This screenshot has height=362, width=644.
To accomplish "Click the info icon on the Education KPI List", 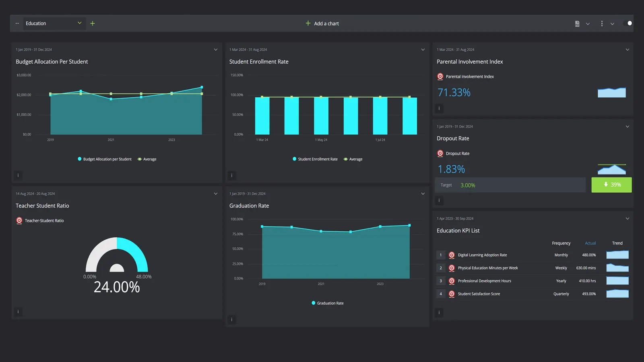I will click(x=439, y=312).
